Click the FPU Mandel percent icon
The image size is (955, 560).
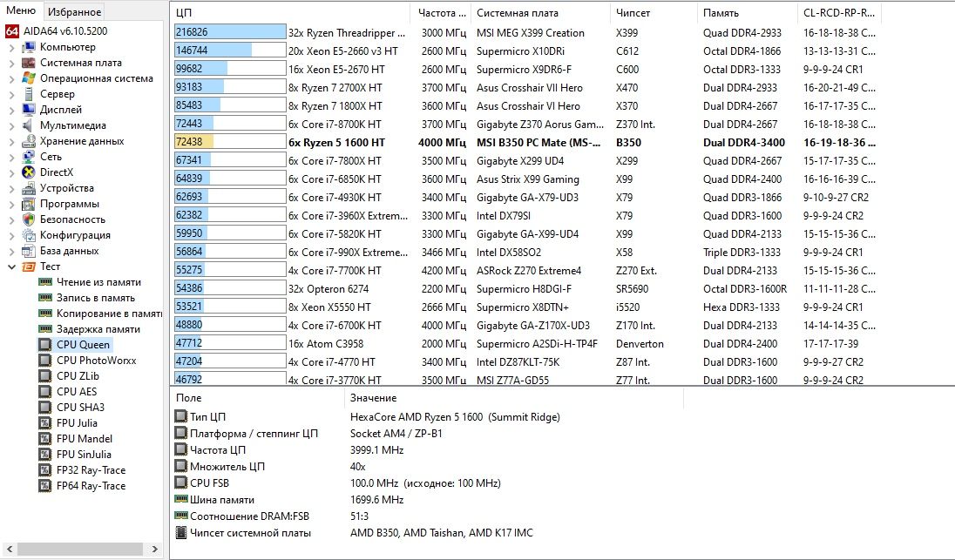45,439
